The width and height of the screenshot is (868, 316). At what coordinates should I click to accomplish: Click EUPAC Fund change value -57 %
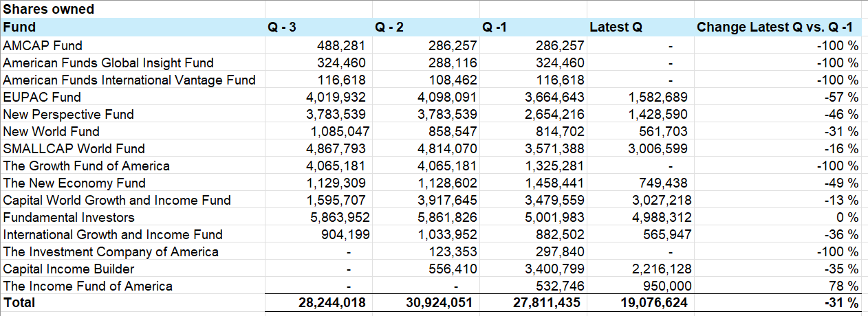coord(841,97)
